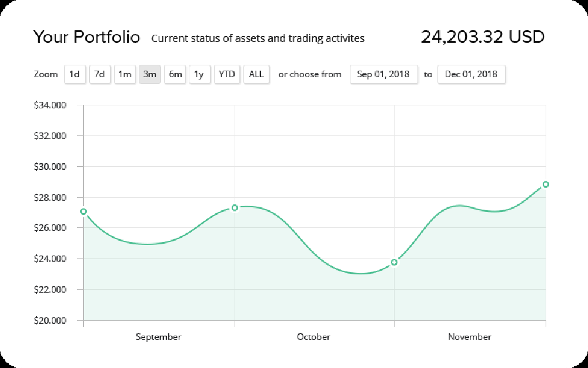
Task: Open the Sep 01, 2018 start date field
Action: [x=383, y=74]
